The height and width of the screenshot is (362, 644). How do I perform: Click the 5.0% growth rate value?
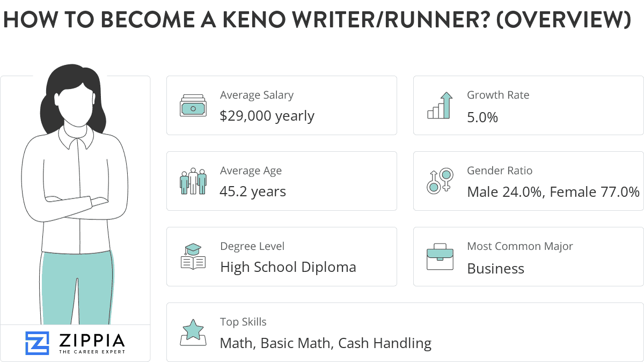tap(482, 117)
